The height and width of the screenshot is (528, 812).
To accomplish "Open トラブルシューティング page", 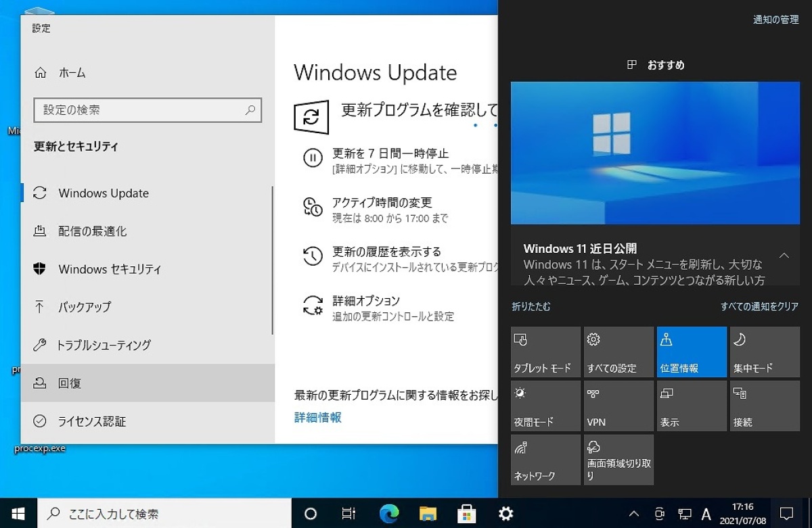I will pos(146,345).
